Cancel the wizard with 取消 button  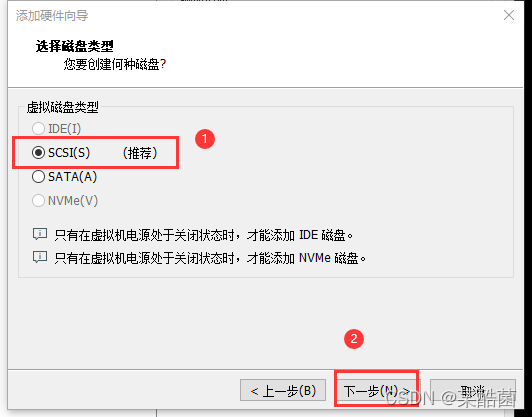click(473, 391)
